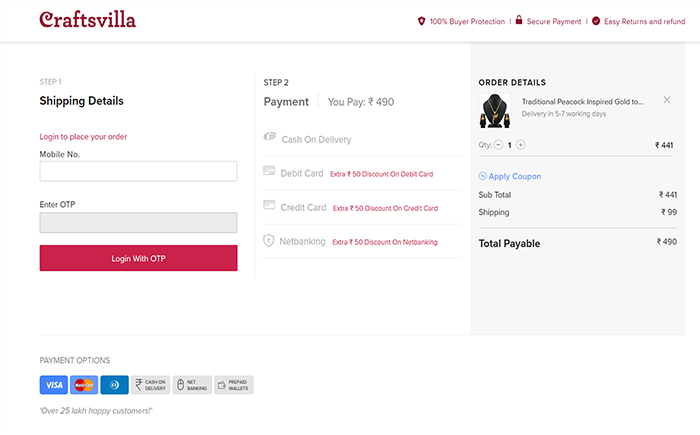The width and height of the screenshot is (700, 435).
Task: Click the Shipping Details heading
Action: (x=81, y=101)
